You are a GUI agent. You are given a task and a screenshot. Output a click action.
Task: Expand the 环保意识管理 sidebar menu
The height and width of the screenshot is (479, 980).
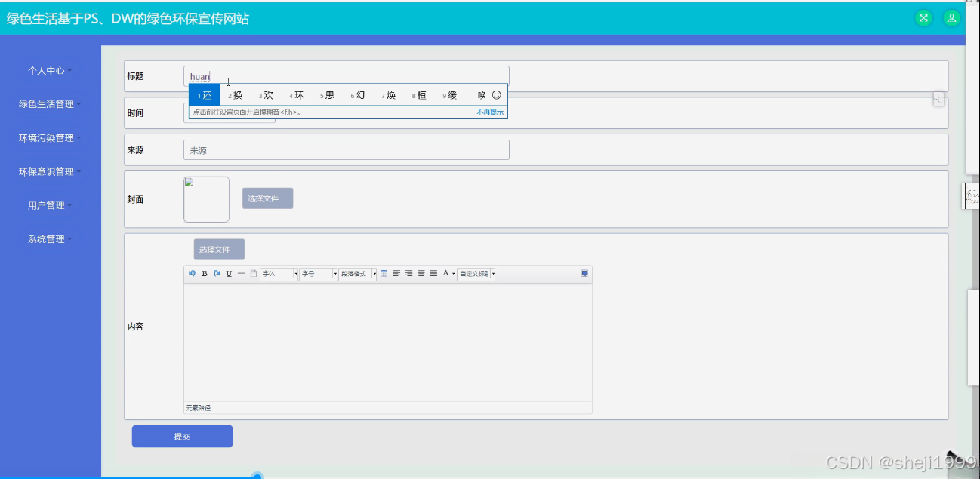tap(50, 172)
